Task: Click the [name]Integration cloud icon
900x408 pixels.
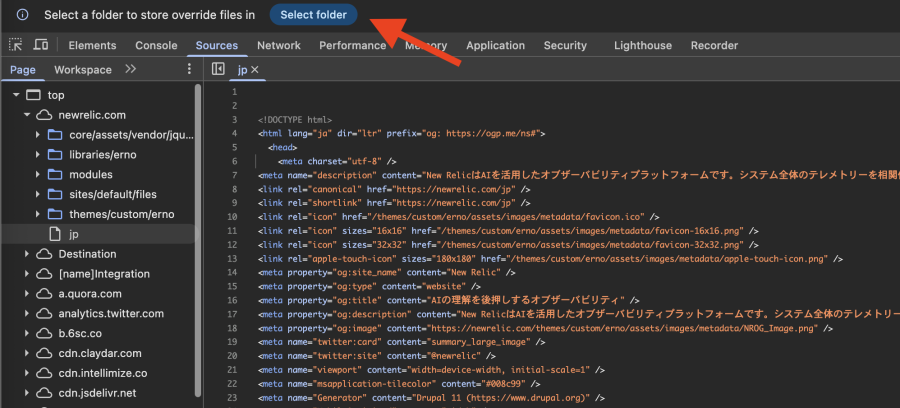Action: pyautogui.click(x=44, y=274)
